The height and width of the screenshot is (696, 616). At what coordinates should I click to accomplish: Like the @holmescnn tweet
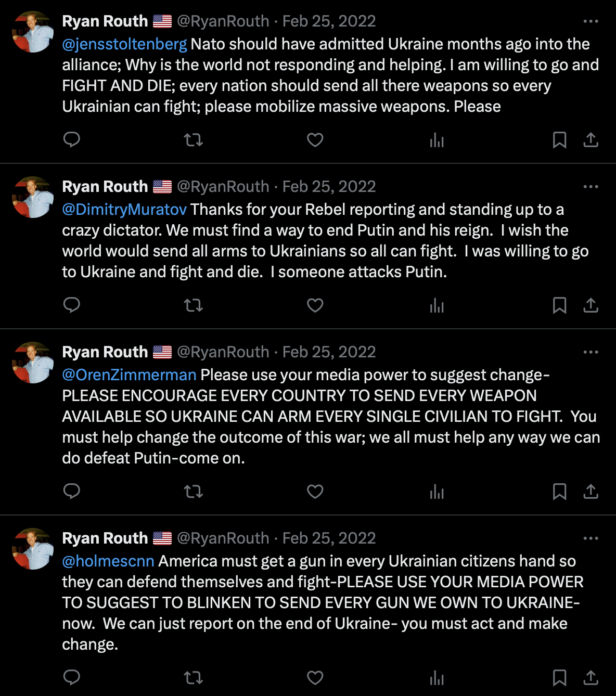tap(315, 677)
